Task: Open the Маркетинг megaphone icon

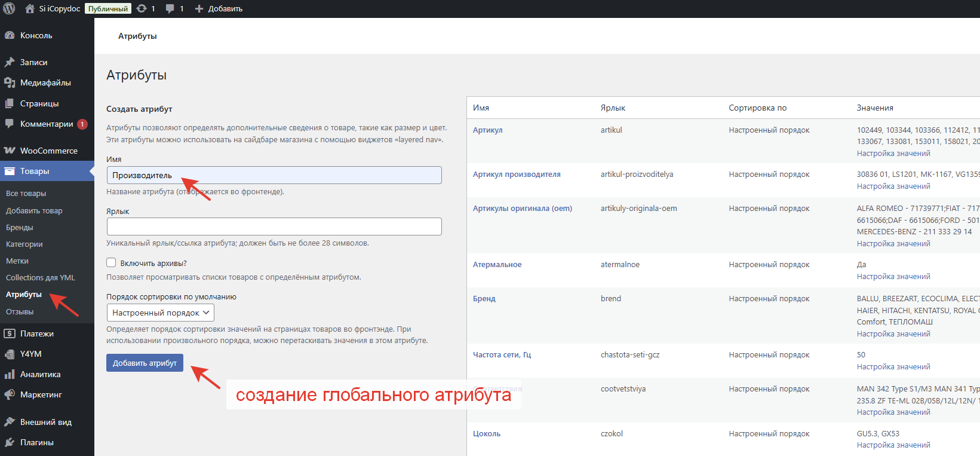Action: pyautogui.click(x=10, y=394)
